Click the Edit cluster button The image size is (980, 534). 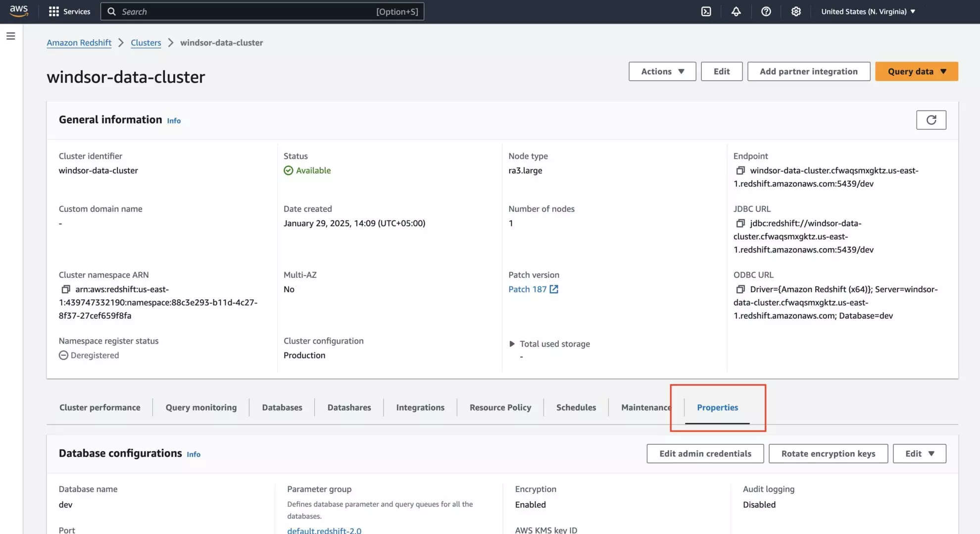(x=722, y=71)
